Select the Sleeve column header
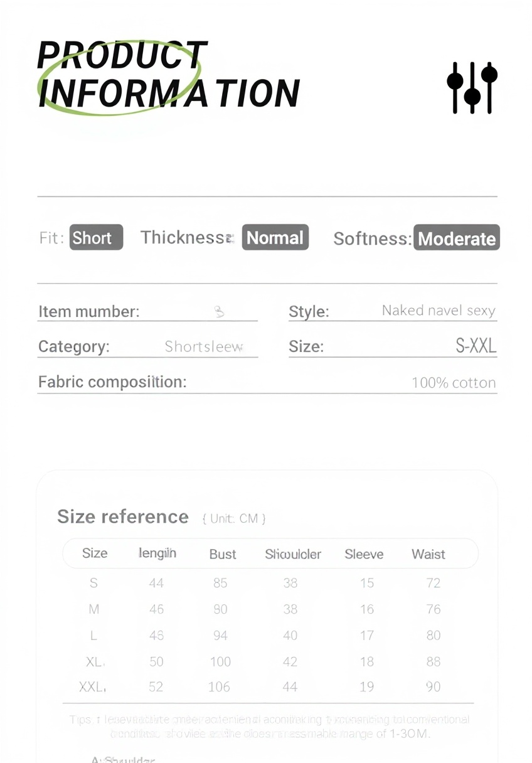The height and width of the screenshot is (763, 532). click(364, 554)
